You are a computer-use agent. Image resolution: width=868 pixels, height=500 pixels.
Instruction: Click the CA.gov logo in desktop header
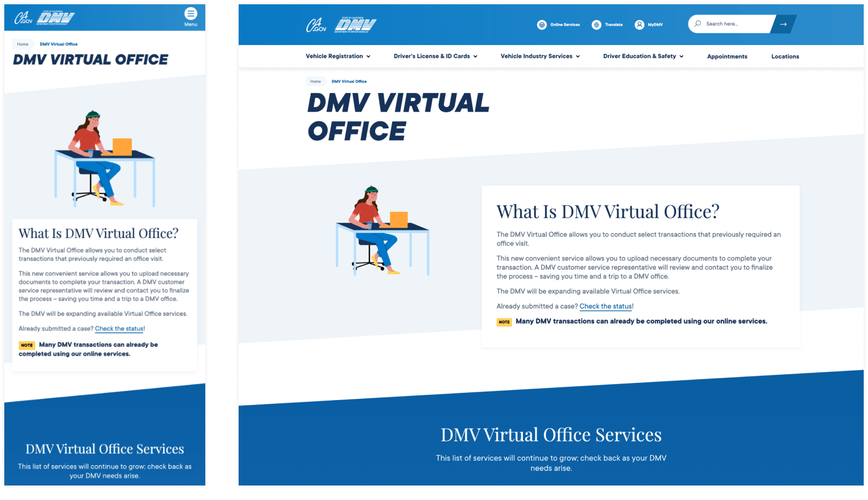pyautogui.click(x=316, y=25)
